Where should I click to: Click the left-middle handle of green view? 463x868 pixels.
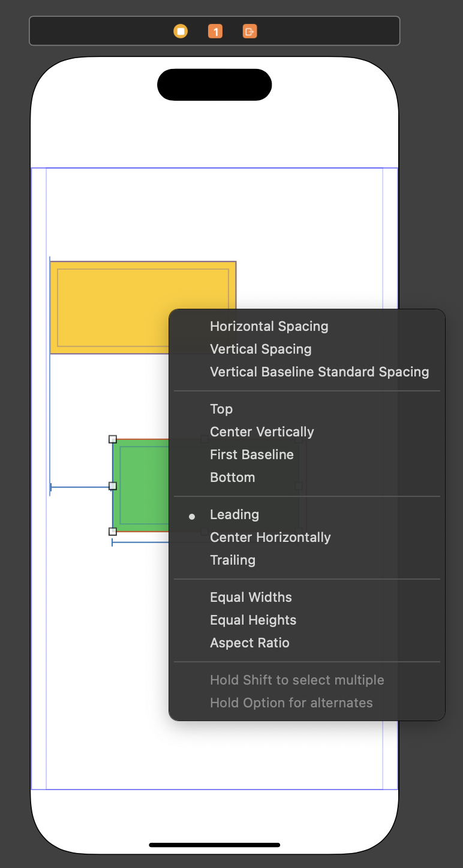coord(113,486)
